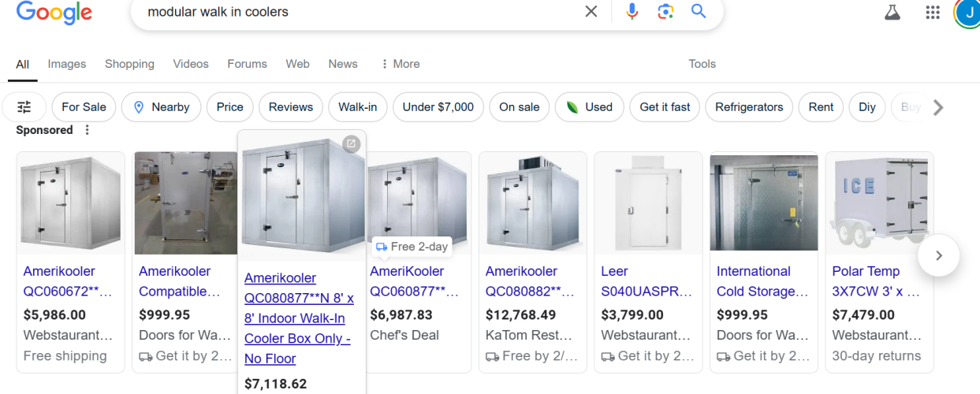
Task: Click the Tools button
Action: pos(702,64)
